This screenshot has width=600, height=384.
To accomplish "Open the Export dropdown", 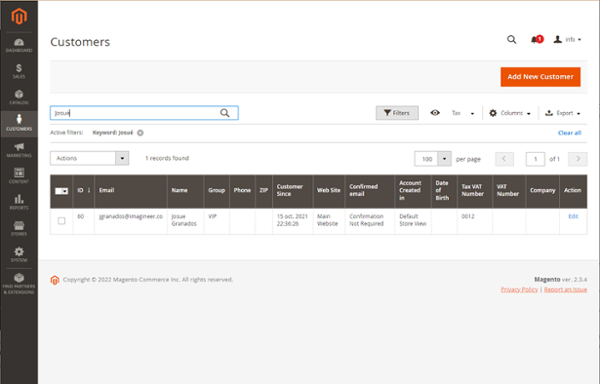I will coord(562,113).
